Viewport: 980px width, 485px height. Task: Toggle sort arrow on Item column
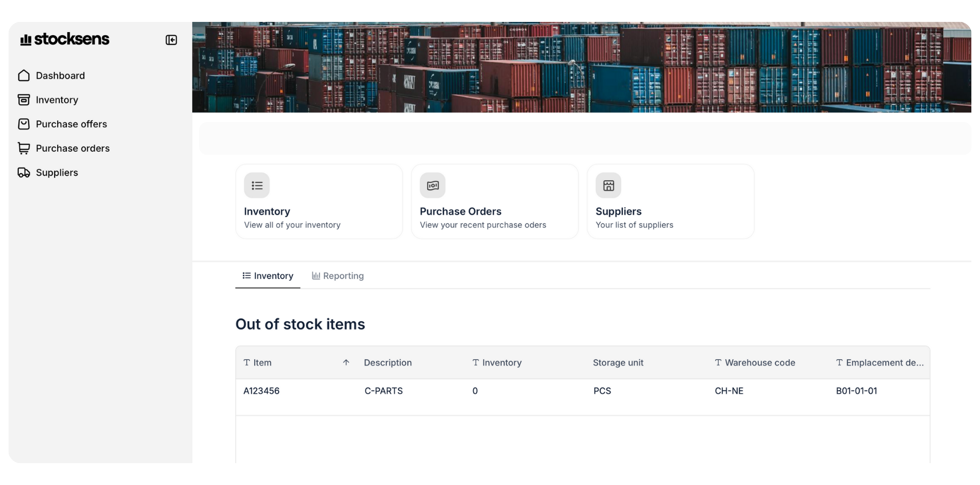[346, 362]
